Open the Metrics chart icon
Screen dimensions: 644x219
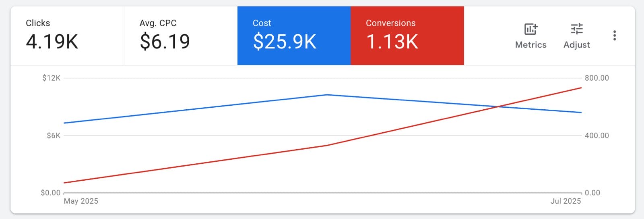pyautogui.click(x=530, y=29)
